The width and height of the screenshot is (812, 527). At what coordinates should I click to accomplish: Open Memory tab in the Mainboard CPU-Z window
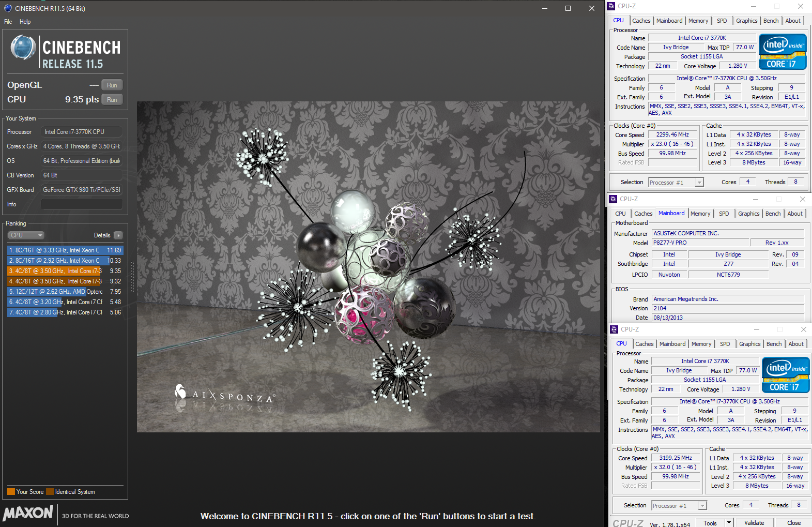700,214
